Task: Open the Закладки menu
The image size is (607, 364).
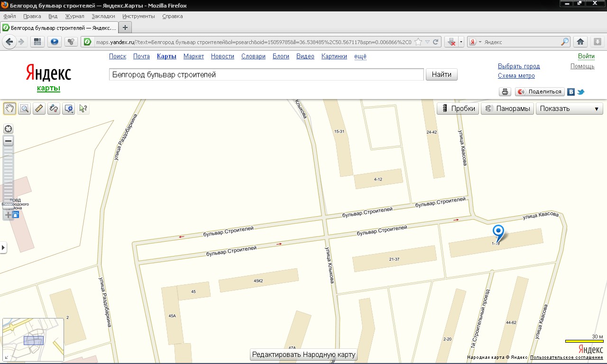Action: (103, 16)
